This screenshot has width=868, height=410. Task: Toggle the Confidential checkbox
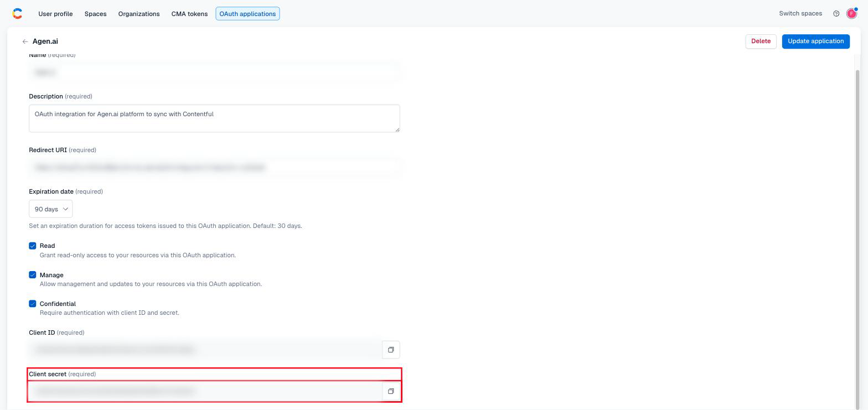[x=33, y=304]
